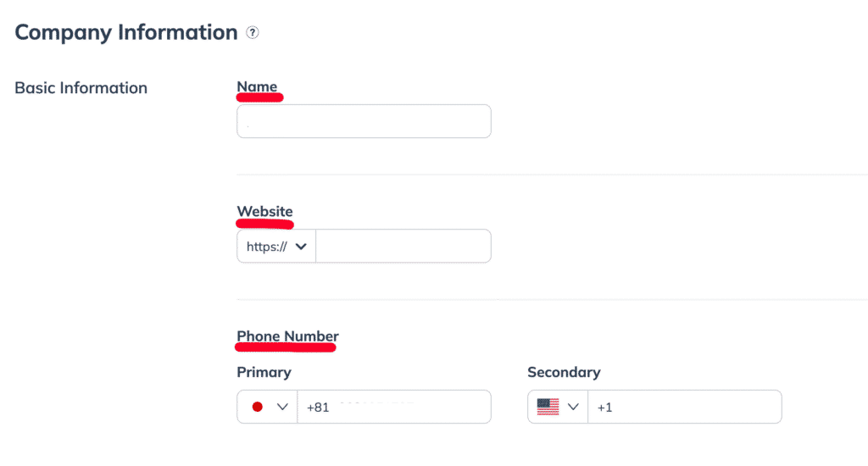Click the arrow beside https://
Screen dimensions: 868x466
point(300,247)
